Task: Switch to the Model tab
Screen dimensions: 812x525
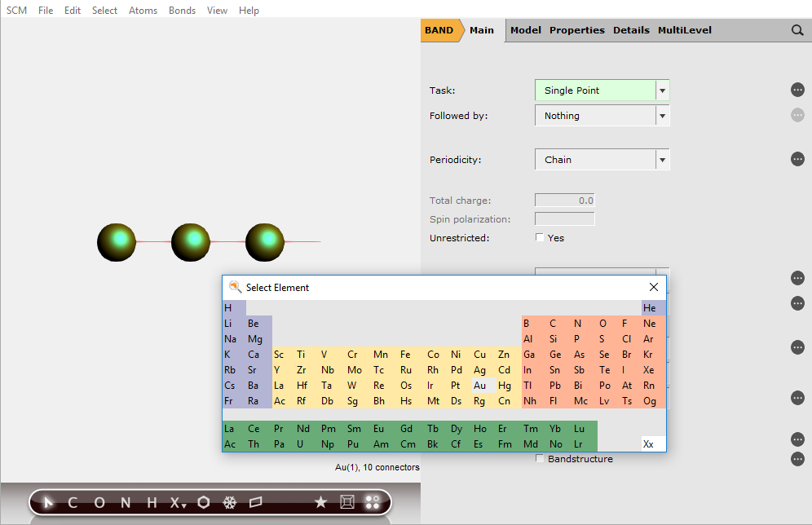Action: [525, 30]
